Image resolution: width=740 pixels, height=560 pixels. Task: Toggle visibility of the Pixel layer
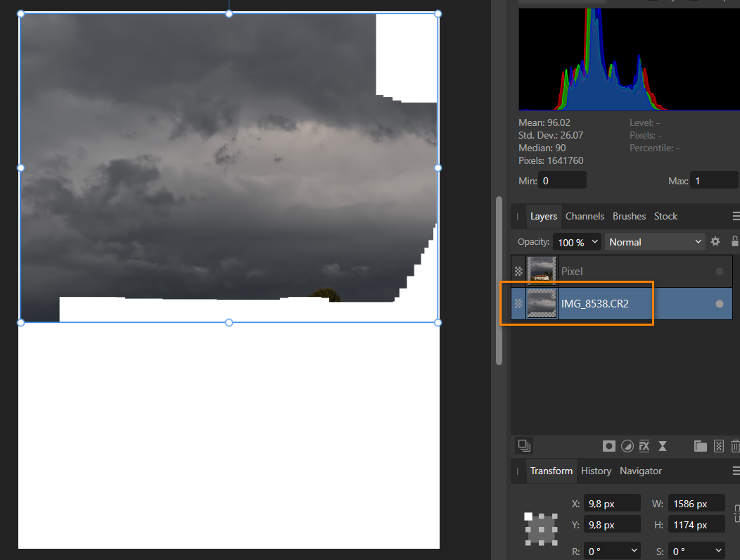click(719, 270)
